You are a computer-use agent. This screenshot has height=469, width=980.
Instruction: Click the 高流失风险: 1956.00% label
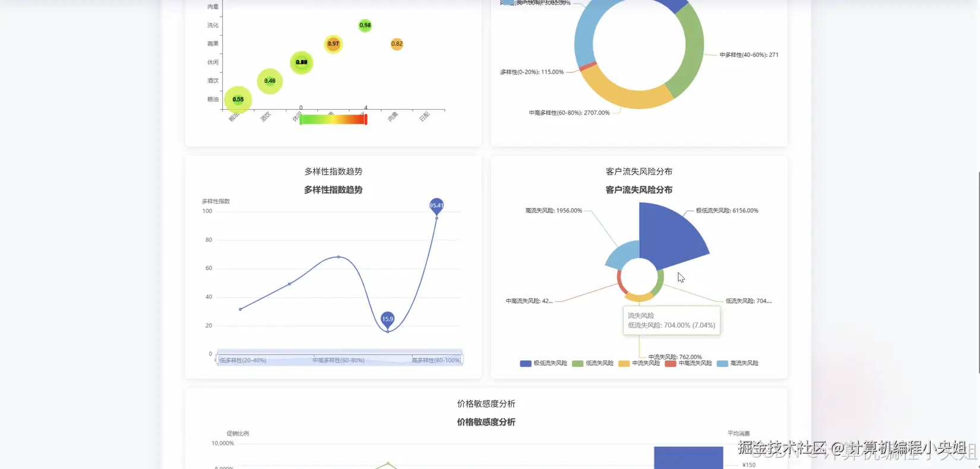click(554, 211)
